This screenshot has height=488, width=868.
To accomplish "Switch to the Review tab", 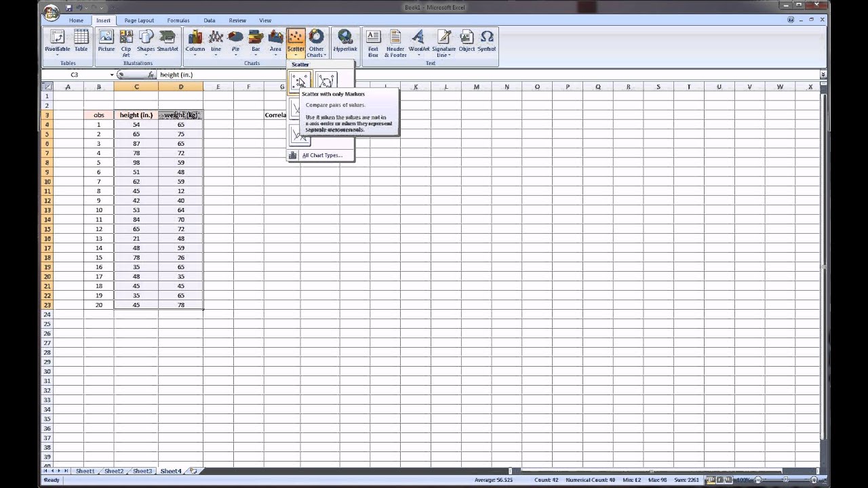I will [x=237, y=20].
